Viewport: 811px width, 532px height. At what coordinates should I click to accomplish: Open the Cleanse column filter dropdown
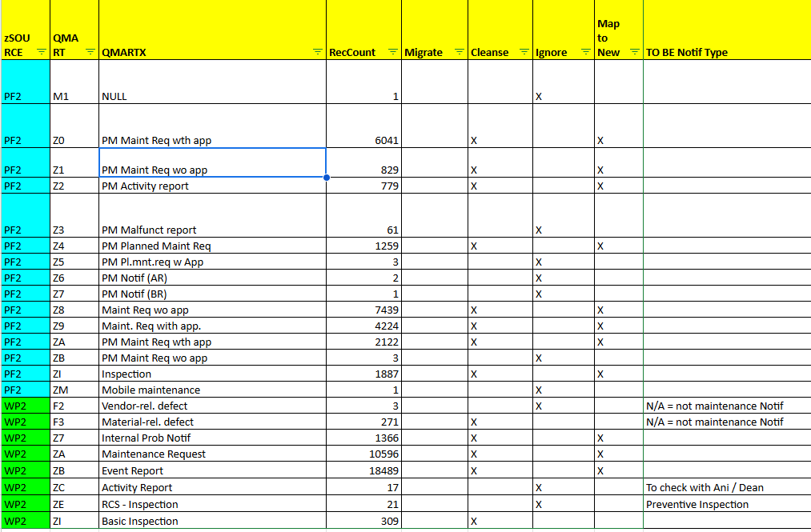click(524, 53)
